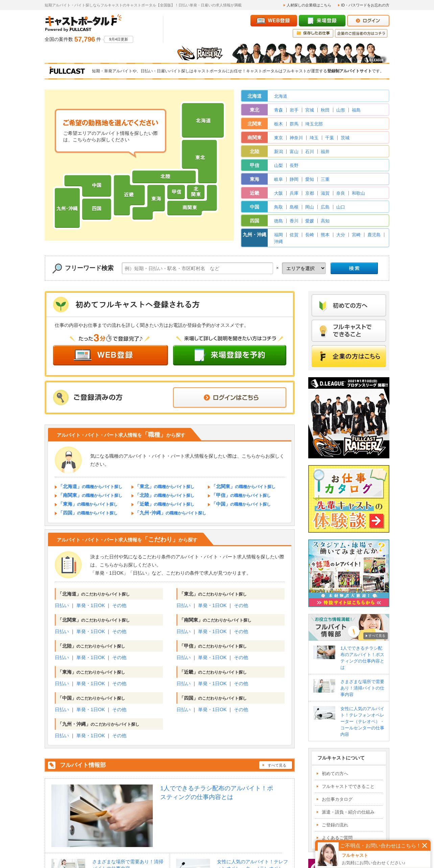The height and width of the screenshot is (868, 434).
Task: Click the large orange WEB登録 button
Action: click(x=111, y=355)
